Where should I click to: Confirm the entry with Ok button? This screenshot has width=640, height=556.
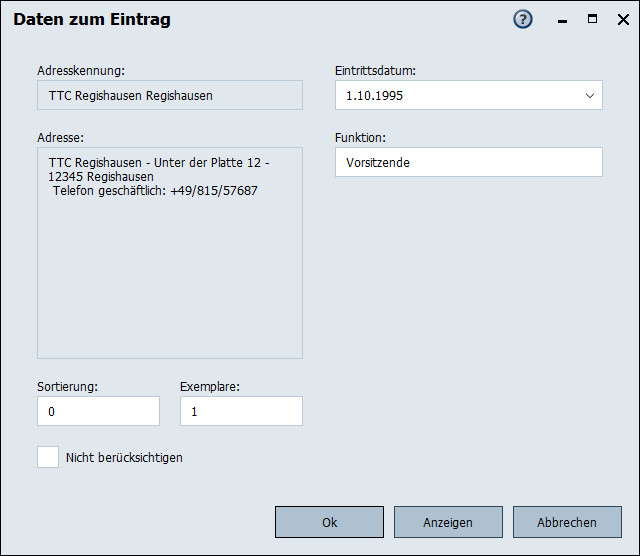coord(329,522)
